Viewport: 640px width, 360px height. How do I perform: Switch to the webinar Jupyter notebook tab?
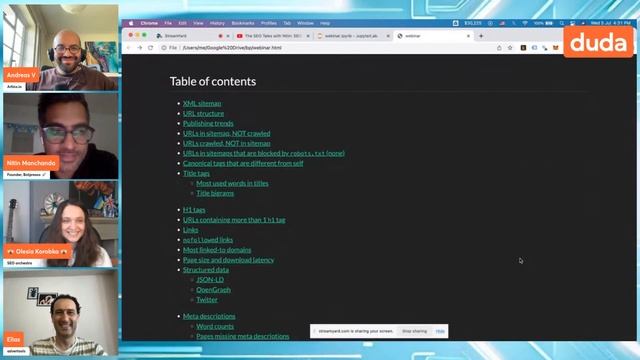click(353, 36)
